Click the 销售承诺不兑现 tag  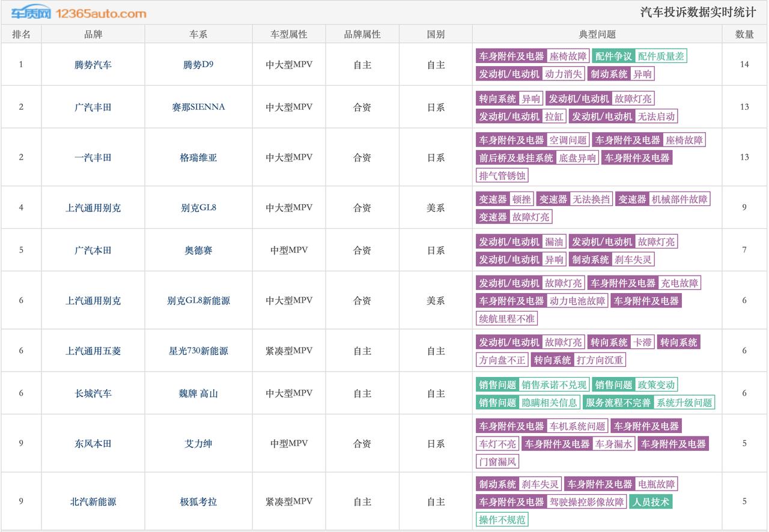[x=556, y=385]
